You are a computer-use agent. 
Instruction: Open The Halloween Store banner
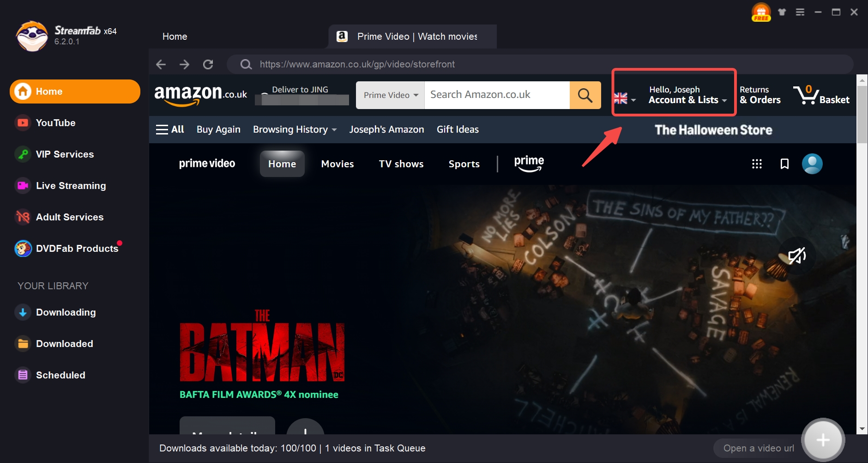713,130
